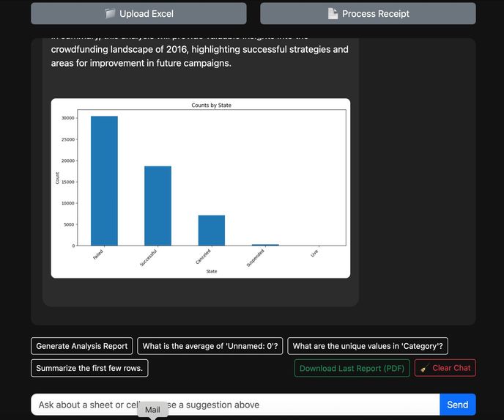The width and height of the screenshot is (504, 420).
Task: Choose Summarize the first few rows suggestion
Action: 89,368
